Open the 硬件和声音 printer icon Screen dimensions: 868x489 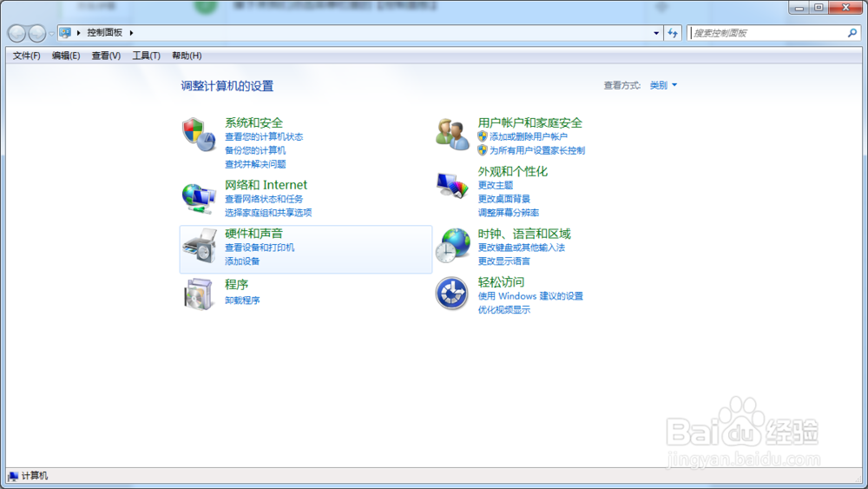(x=200, y=245)
